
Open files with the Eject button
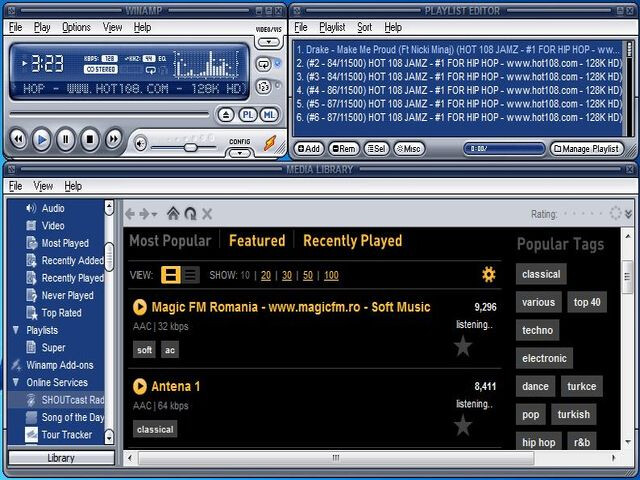pos(226,115)
